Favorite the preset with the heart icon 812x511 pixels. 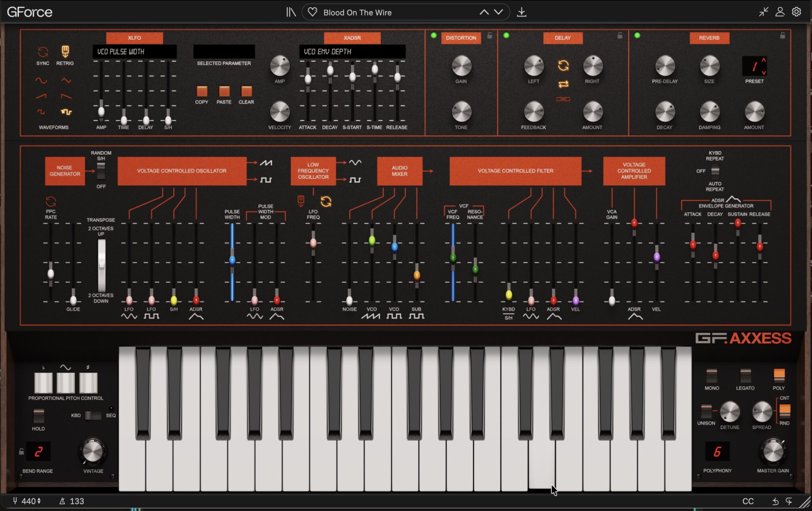pyautogui.click(x=312, y=12)
